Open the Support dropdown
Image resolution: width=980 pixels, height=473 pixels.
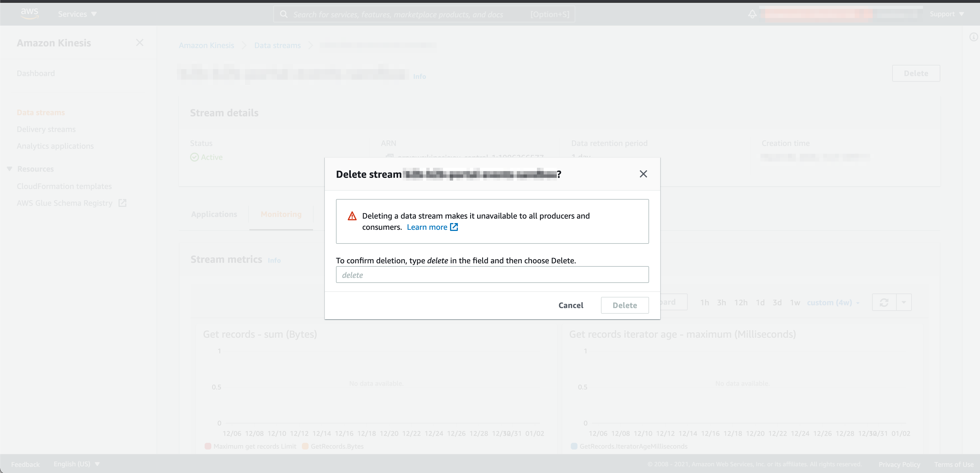click(x=946, y=14)
